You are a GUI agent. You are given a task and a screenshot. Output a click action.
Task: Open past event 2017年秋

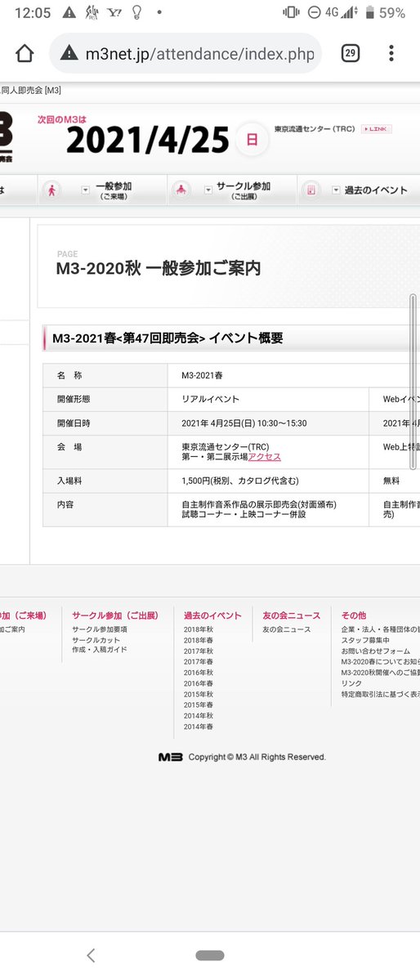pyautogui.click(x=198, y=651)
